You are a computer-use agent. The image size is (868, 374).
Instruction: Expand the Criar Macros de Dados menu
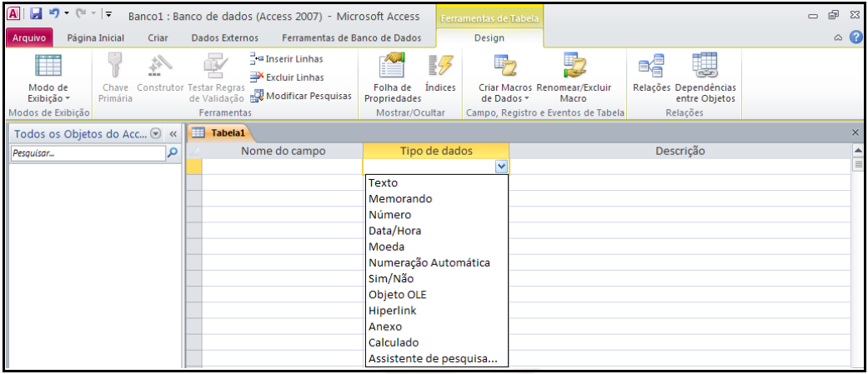click(504, 98)
